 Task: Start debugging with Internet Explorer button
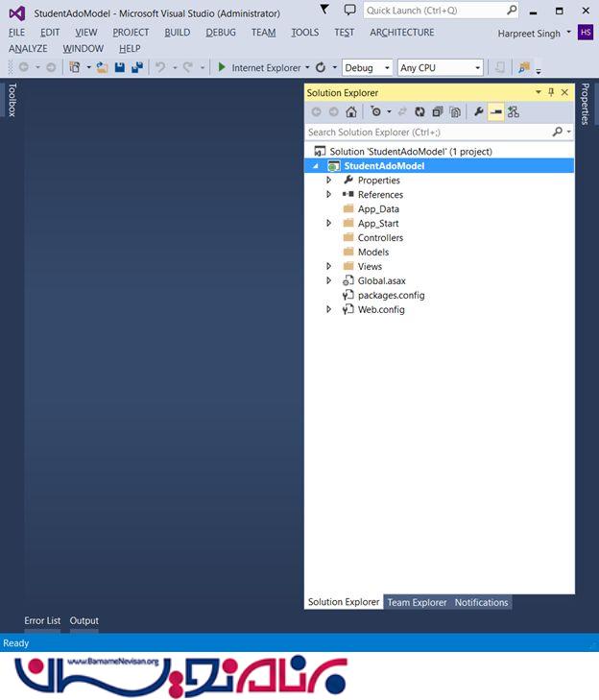point(259,68)
